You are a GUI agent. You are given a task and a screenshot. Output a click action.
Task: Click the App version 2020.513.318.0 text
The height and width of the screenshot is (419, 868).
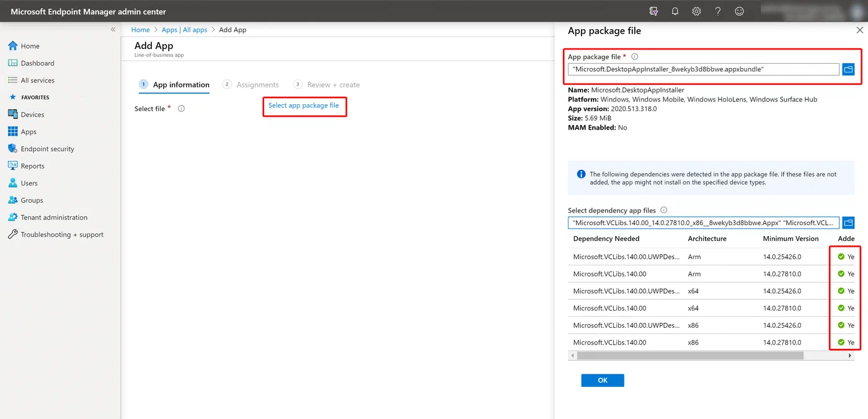(612, 108)
